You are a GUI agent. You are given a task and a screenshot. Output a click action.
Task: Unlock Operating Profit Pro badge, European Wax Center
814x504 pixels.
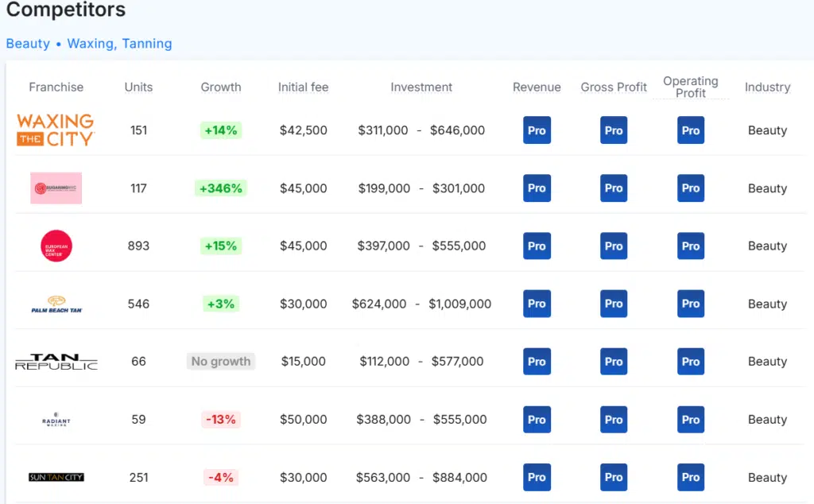click(x=691, y=246)
